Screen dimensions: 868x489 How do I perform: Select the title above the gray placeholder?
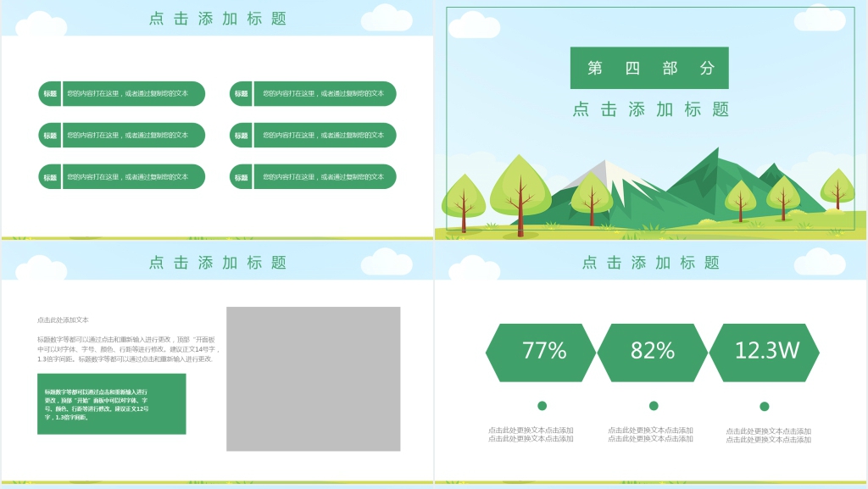tap(217, 263)
